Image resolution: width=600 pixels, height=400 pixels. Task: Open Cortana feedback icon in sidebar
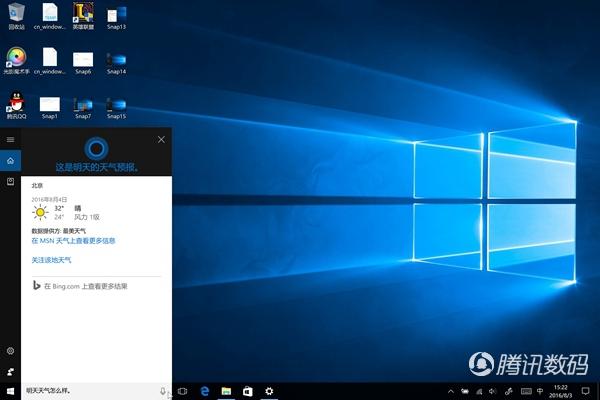coord(10,372)
